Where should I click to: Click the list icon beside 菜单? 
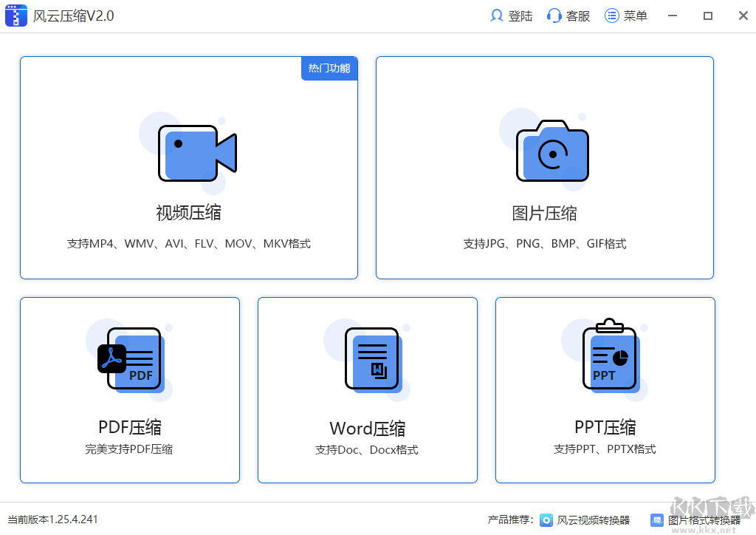click(x=611, y=16)
